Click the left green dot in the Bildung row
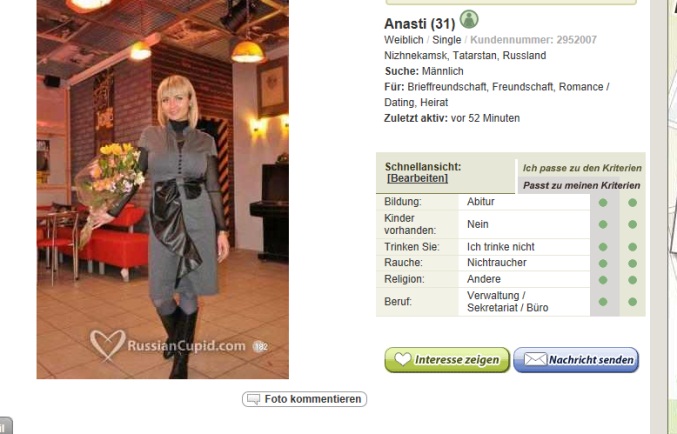The image size is (677, 434). click(x=603, y=203)
